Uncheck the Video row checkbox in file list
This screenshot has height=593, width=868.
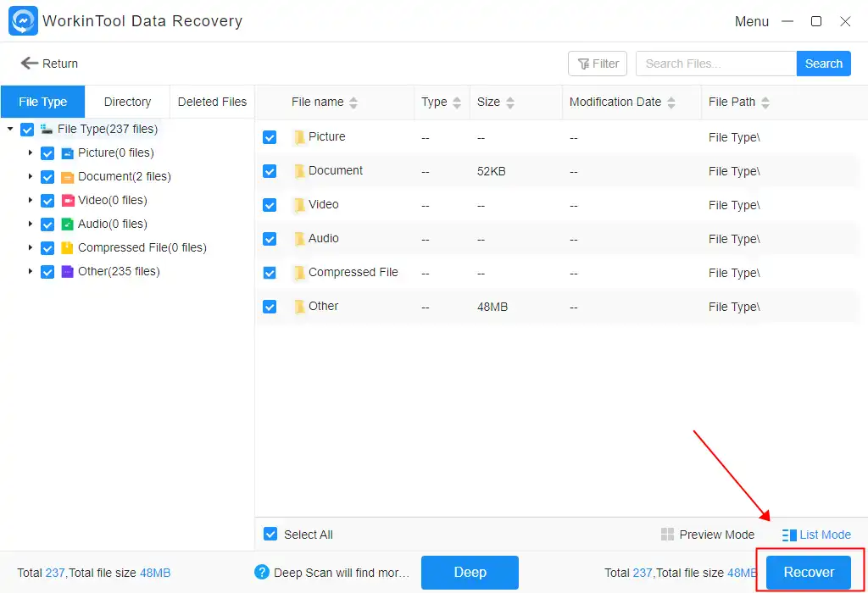270,205
